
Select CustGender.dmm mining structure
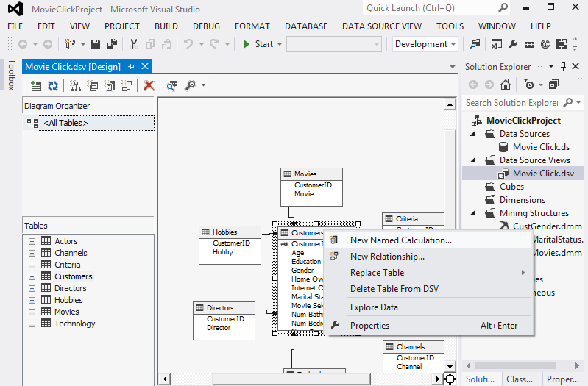tap(547, 226)
